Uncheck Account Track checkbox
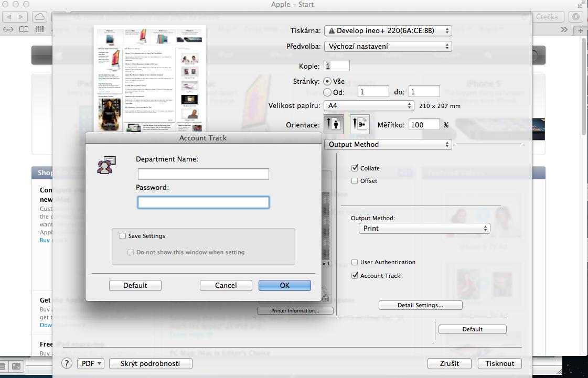Screen dimensions: 588x378 355,276
